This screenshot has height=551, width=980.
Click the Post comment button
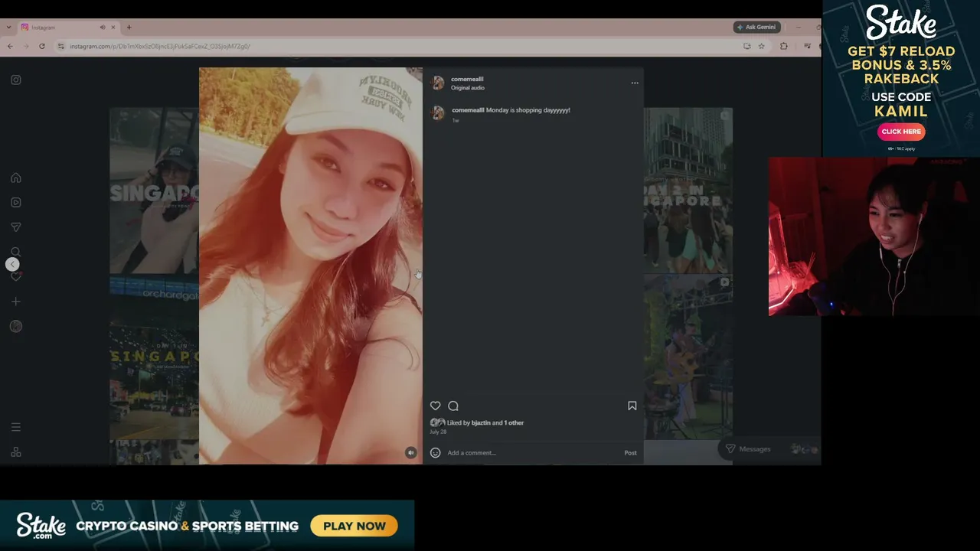(630, 452)
